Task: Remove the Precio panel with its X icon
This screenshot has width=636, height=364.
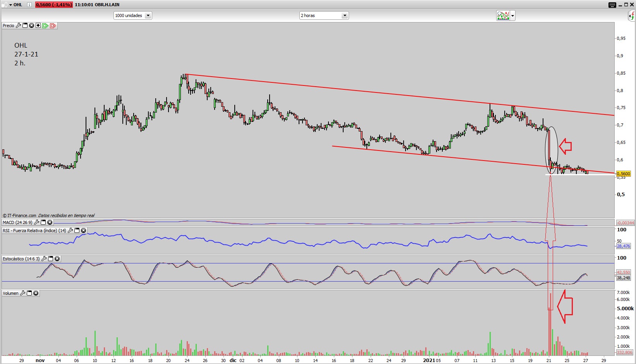Action: (x=32, y=26)
